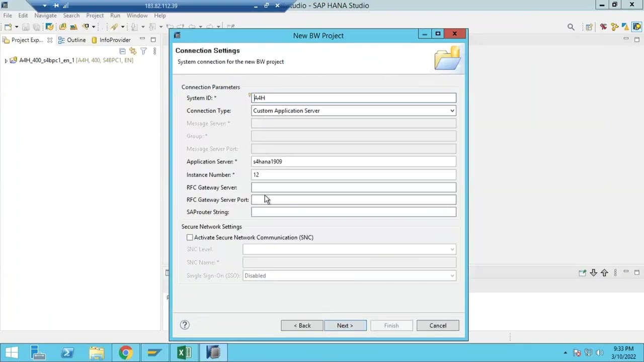644x362 pixels.
Task: Show hidden system tray icons
Action: point(566,353)
